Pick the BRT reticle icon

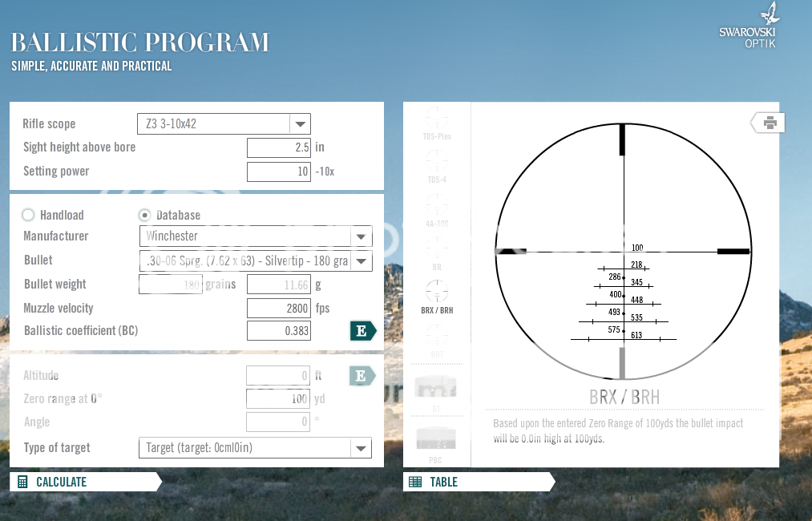point(437,337)
